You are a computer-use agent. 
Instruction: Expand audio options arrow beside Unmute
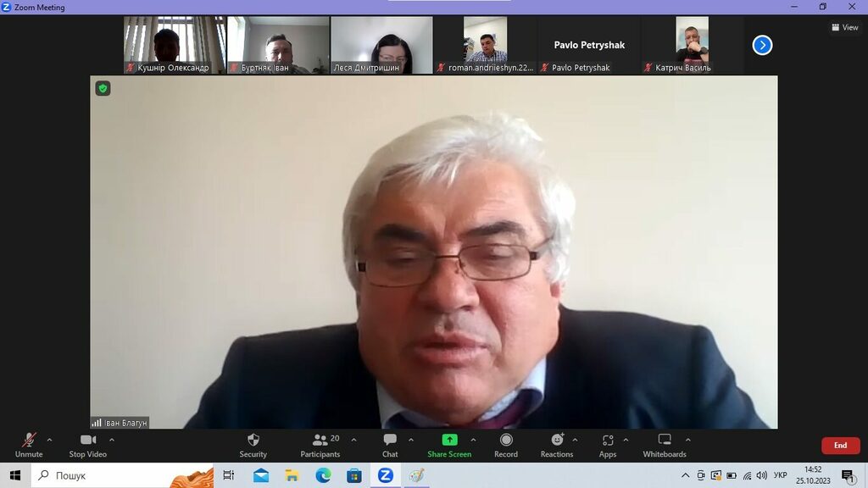tap(49, 440)
